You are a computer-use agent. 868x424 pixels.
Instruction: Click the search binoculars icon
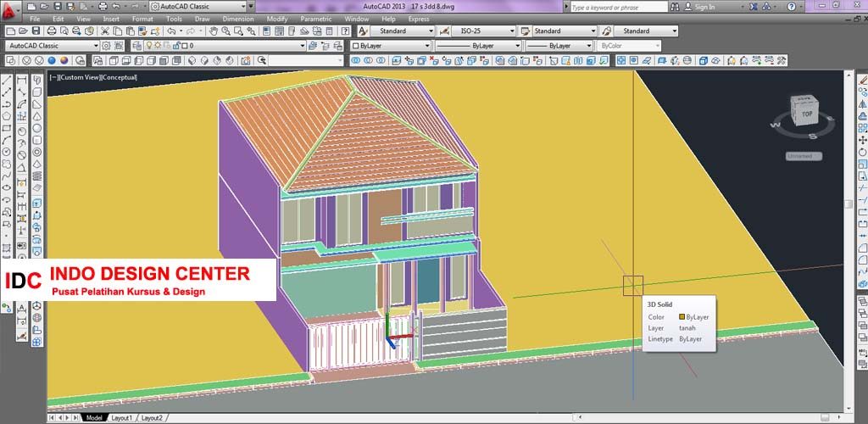675,7
